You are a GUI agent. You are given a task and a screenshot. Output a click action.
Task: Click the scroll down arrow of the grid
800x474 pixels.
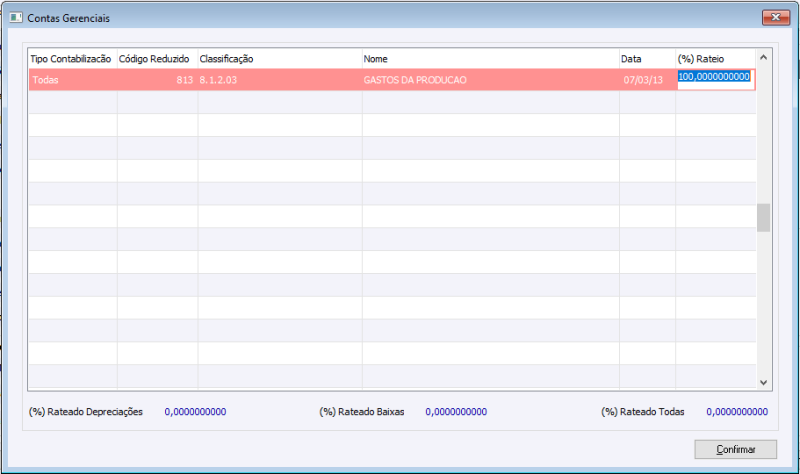(763, 382)
